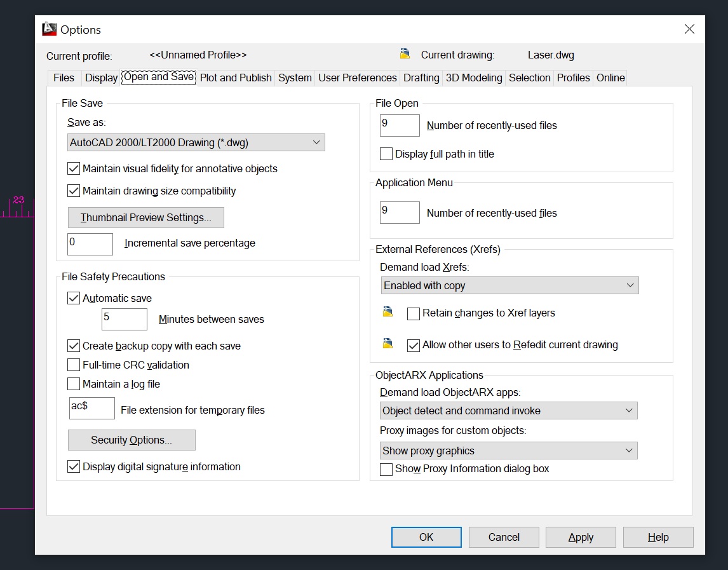Image resolution: width=728 pixels, height=570 pixels.
Task: Enable Display full path in title
Action: [386, 154]
